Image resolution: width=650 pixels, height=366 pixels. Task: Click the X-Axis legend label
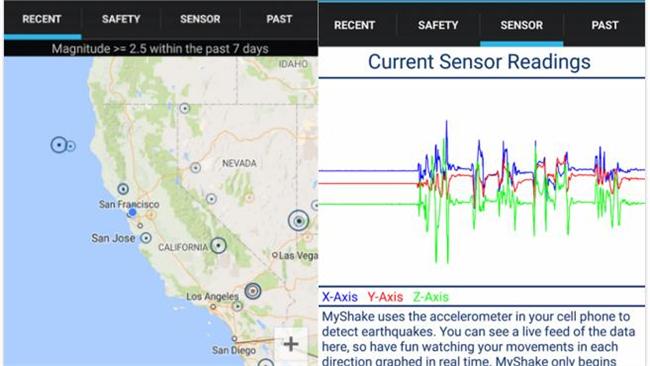340,297
